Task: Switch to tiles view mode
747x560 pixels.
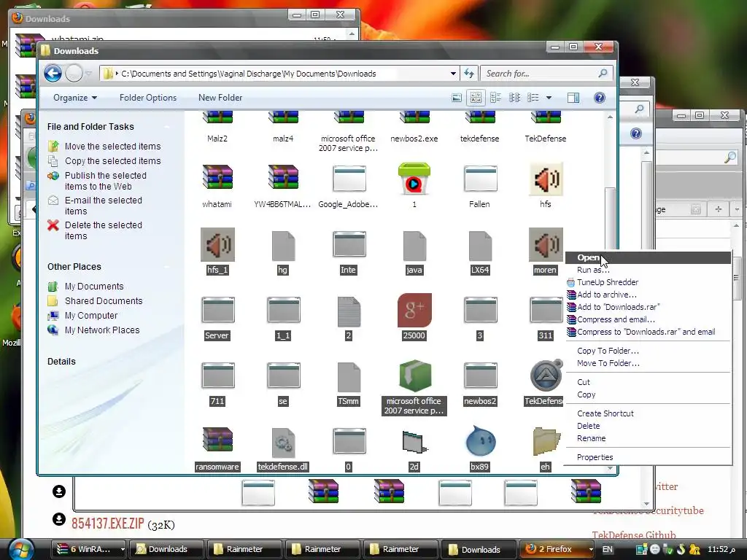Action: coord(495,98)
